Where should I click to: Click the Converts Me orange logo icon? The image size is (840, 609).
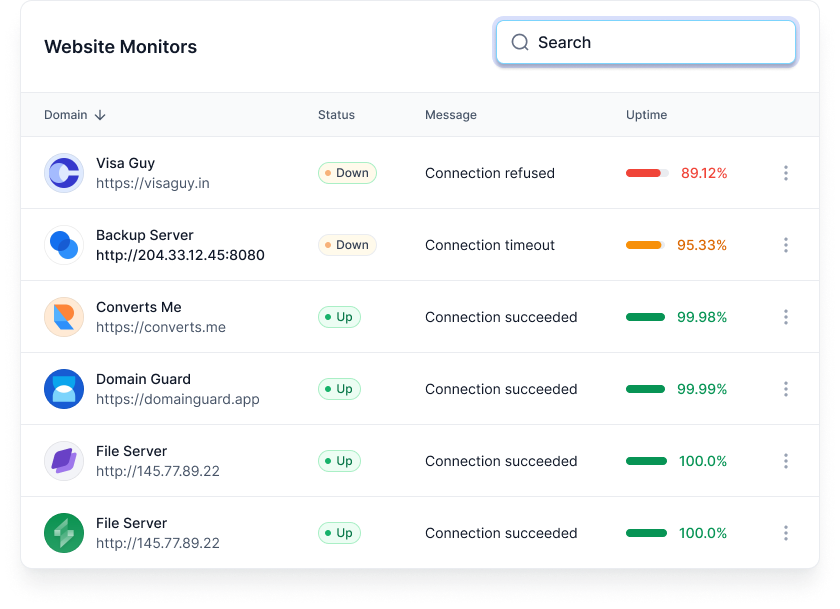(x=64, y=317)
